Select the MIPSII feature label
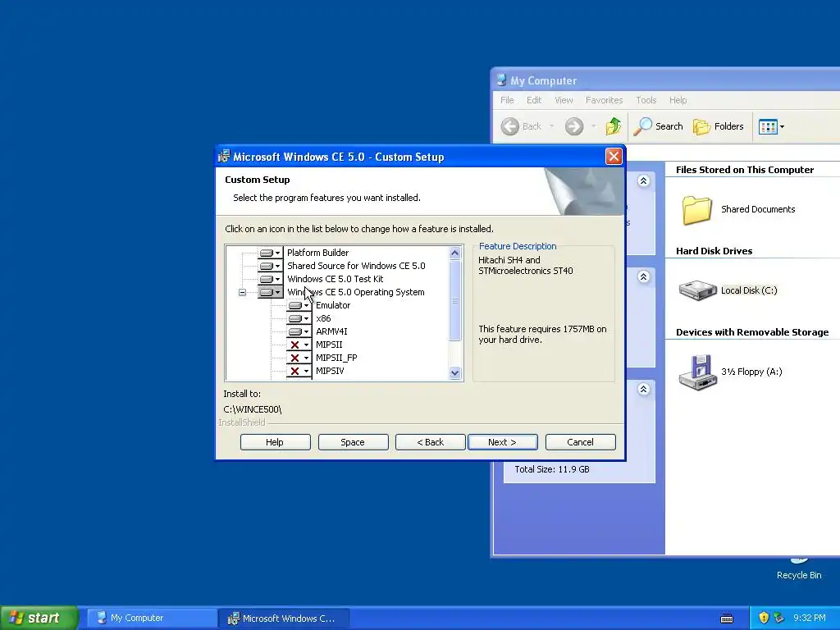This screenshot has height=630, width=840. [x=329, y=345]
